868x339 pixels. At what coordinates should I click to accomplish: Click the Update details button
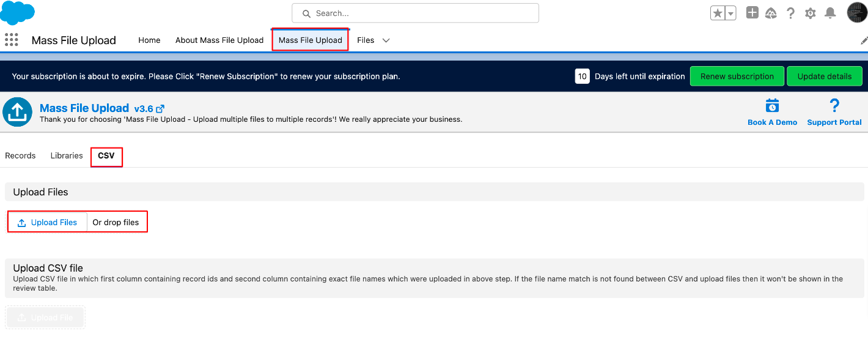click(x=825, y=76)
